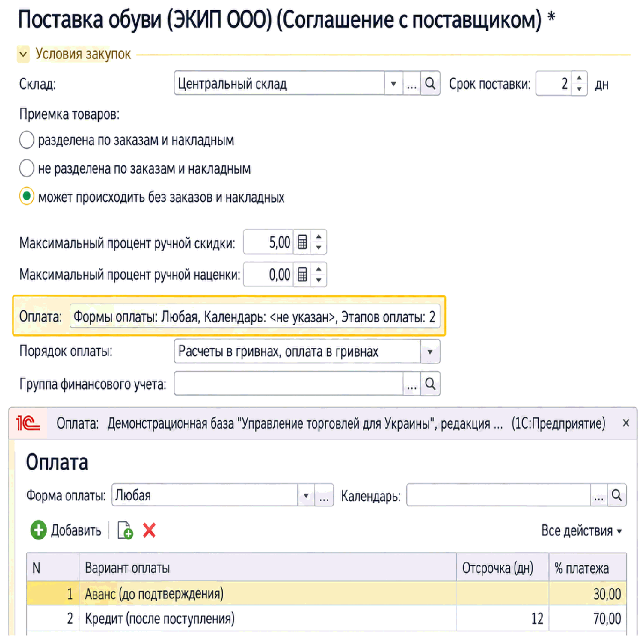Click the 'Расчеты в гривнах, оплата в гривнах' field

coord(297,352)
